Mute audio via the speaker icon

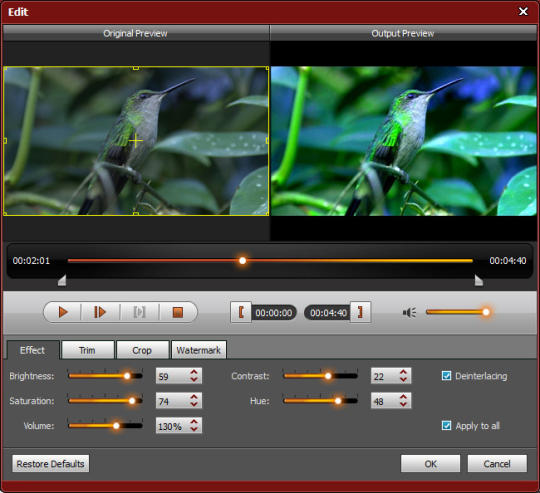[409, 313]
